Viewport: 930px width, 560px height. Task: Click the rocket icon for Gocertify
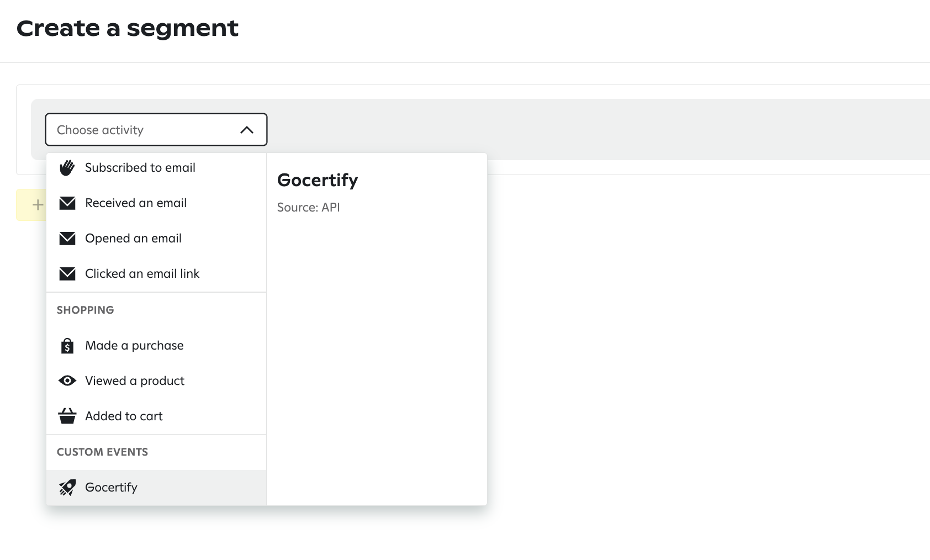[67, 487]
